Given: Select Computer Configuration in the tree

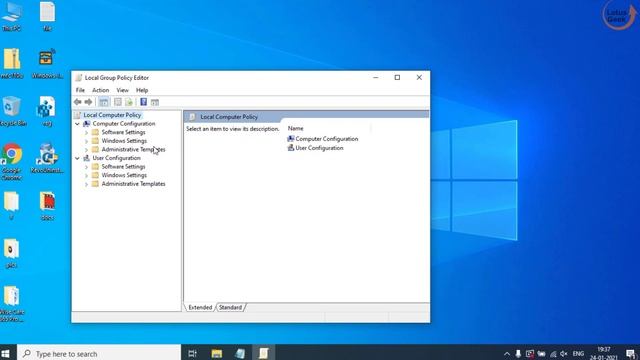Looking at the screenshot, I should tap(124, 124).
